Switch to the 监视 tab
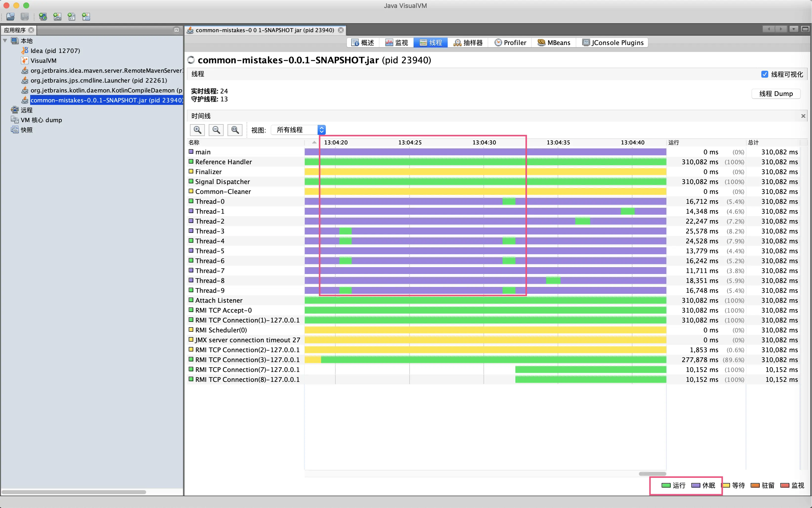Screen dimensions: 812x508 coord(396,43)
